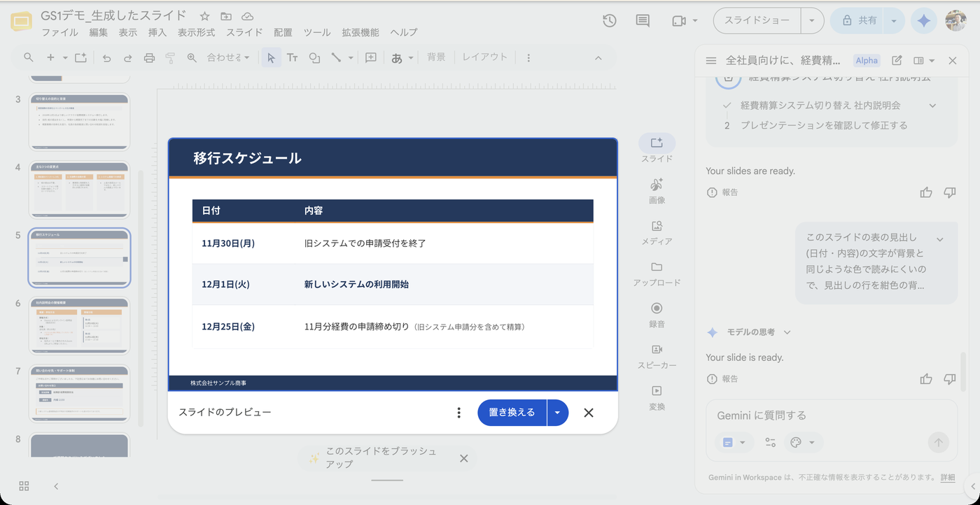The height and width of the screenshot is (505, 980).
Task: Click the slide with template icon
Action: pyautogui.click(x=80, y=57)
